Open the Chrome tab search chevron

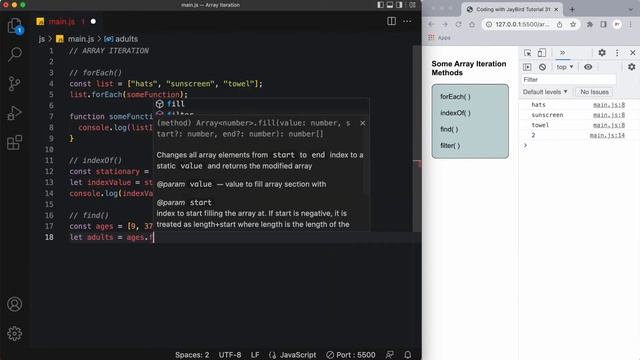click(x=631, y=9)
